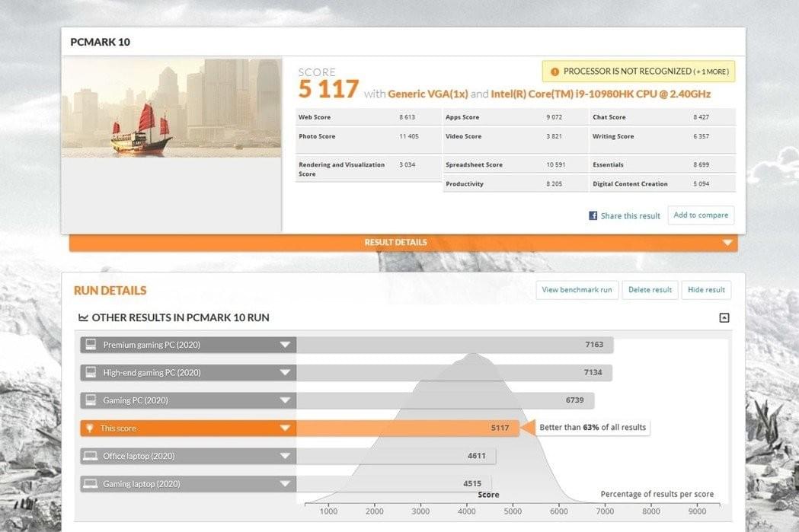
Task: Open the Generic VGA(1x) hardware link
Action: pos(427,94)
